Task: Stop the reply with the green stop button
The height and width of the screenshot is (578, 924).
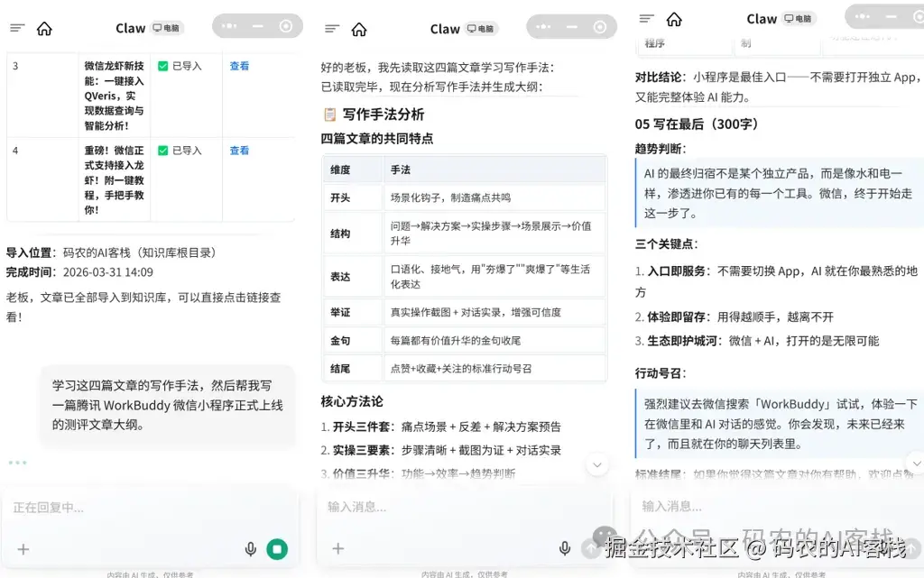Action: click(x=277, y=549)
